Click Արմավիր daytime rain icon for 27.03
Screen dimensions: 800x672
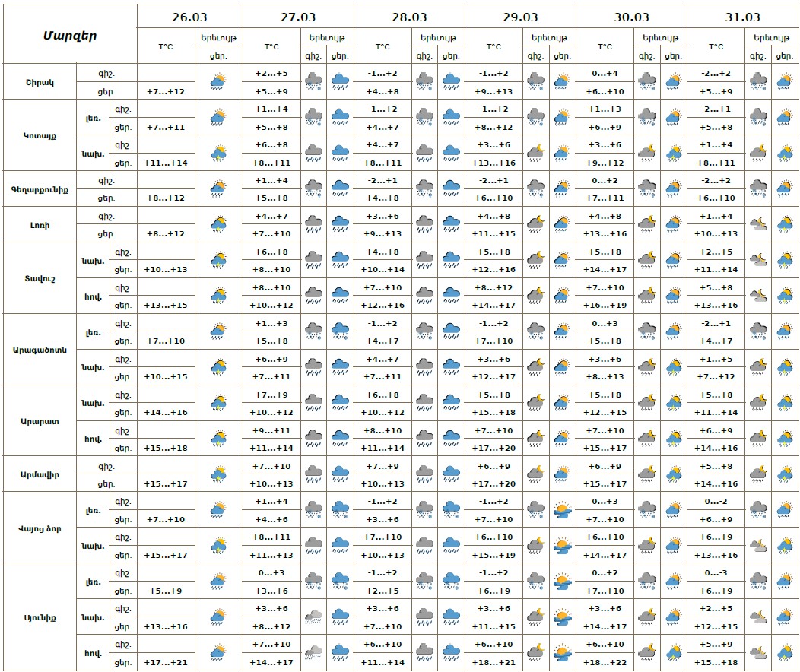coord(340,474)
